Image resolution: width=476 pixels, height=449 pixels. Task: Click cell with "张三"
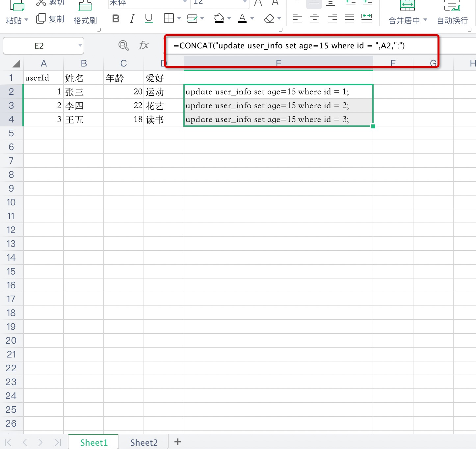[x=84, y=92]
